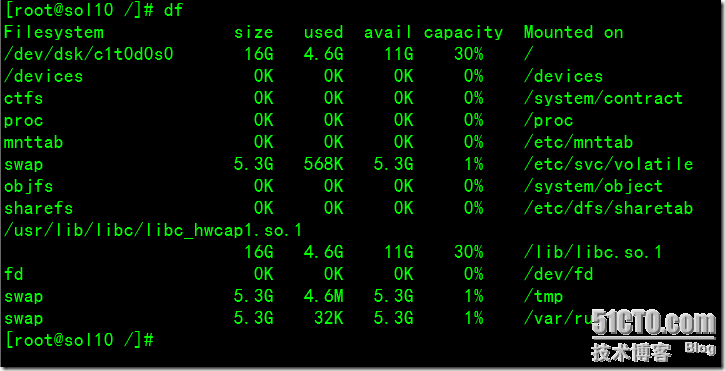Click the sharefs filesystem name
The width and height of the screenshot is (725, 371).
(x=39, y=208)
